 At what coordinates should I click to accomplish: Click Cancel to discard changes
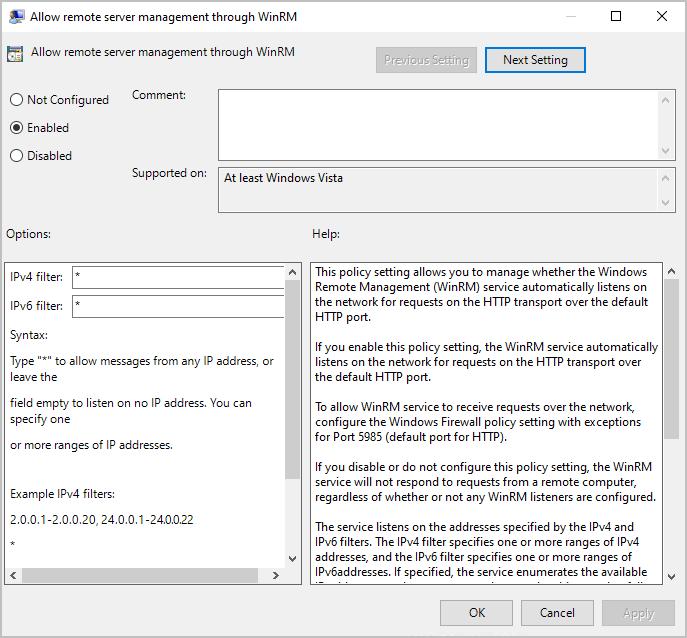[x=557, y=613]
